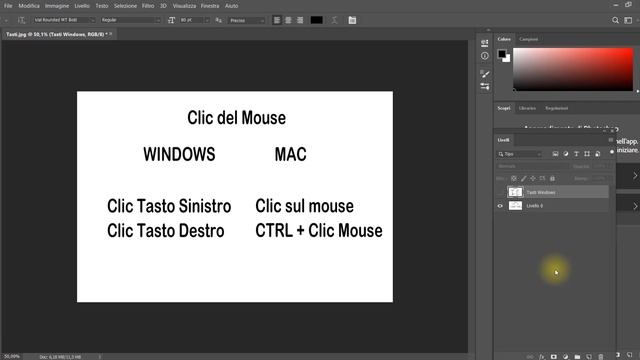
Task: Open the History panel icon in the dock
Action: point(484,43)
